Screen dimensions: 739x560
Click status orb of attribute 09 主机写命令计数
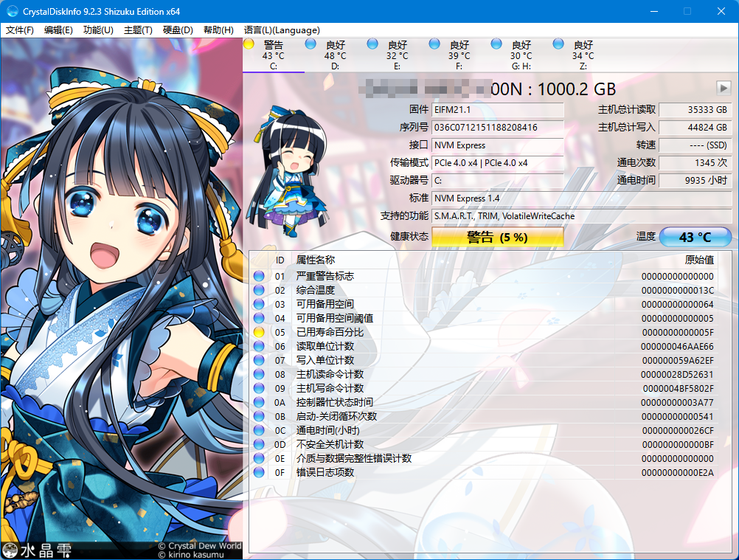click(x=259, y=388)
